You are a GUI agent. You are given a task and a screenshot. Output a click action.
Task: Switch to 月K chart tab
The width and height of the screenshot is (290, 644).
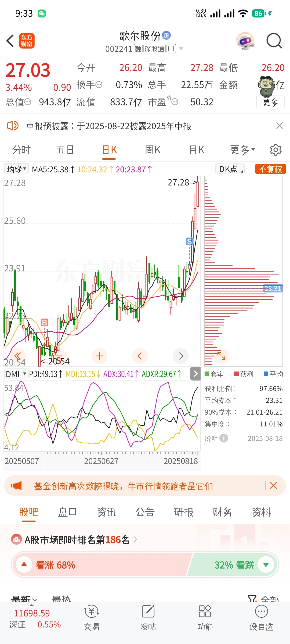coord(197,150)
